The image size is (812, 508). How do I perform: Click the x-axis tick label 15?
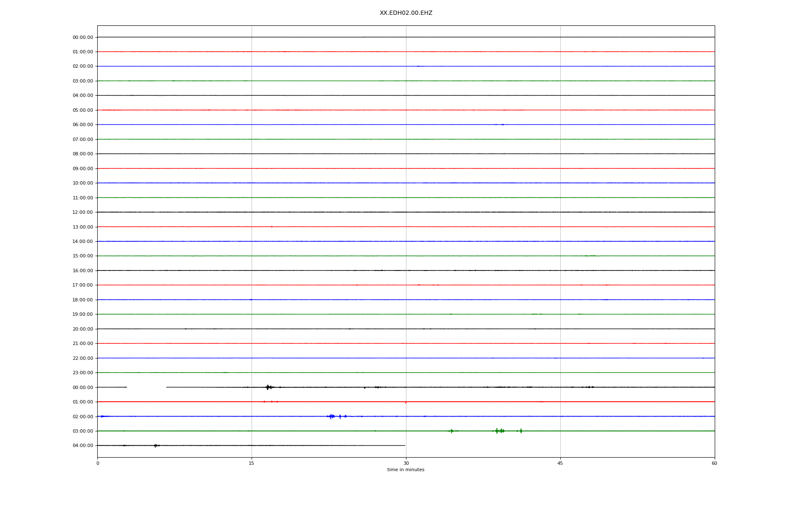pyautogui.click(x=252, y=464)
